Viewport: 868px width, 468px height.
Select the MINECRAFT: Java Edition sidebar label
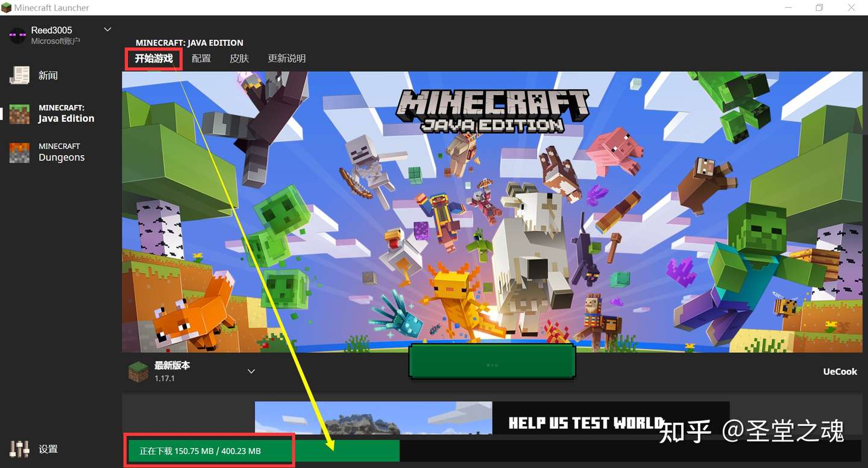coord(66,113)
